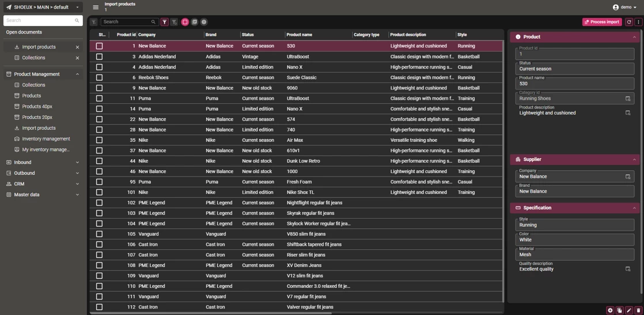Click the copy record icon
The height and width of the screenshot is (315, 644).
[x=619, y=310]
